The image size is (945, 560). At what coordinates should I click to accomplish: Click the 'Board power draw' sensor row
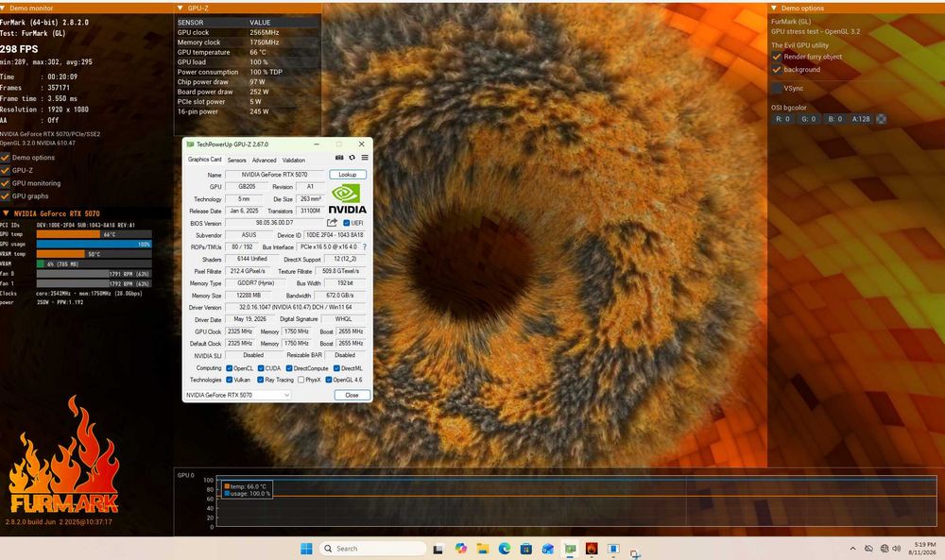point(247,93)
